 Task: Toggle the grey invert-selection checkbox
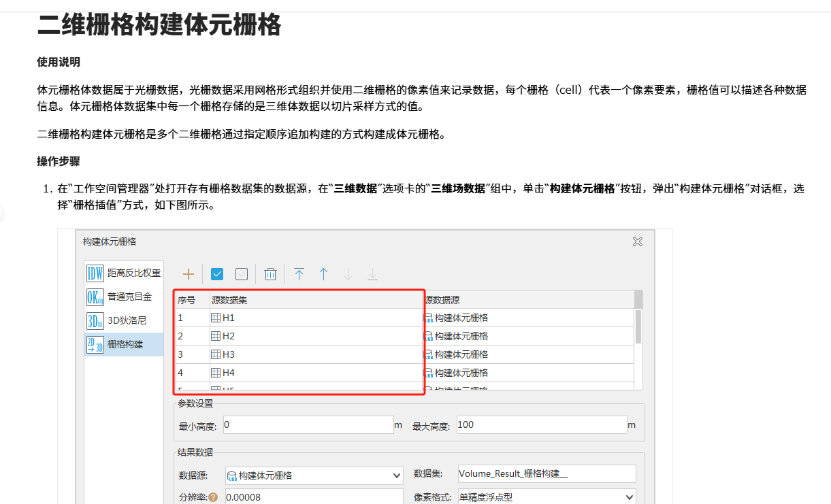click(242, 274)
